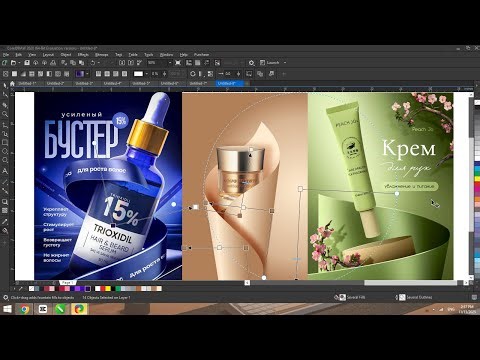Click the Full-screen preview icon
Screen dimensions: 480x360
tap(178, 63)
